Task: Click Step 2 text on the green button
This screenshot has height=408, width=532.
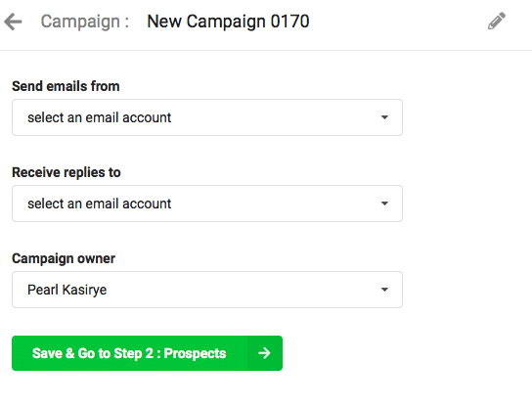Action: pos(133,353)
